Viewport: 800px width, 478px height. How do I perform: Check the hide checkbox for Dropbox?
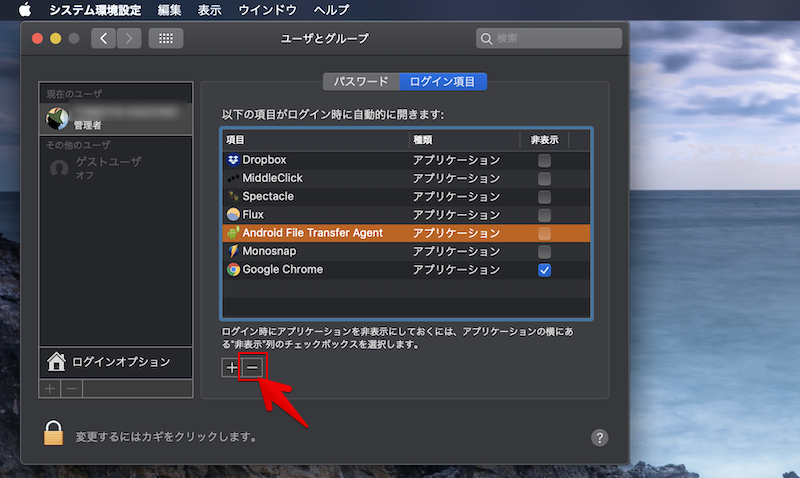click(x=545, y=160)
